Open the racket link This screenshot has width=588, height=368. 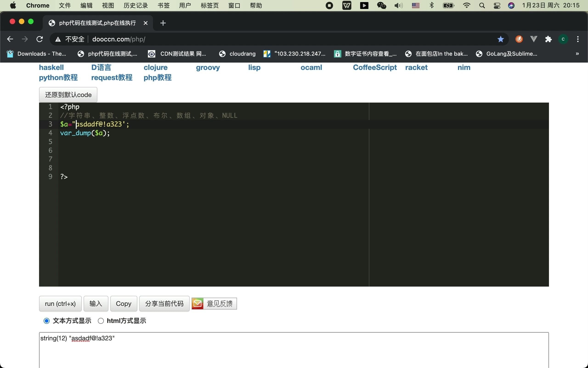point(416,67)
